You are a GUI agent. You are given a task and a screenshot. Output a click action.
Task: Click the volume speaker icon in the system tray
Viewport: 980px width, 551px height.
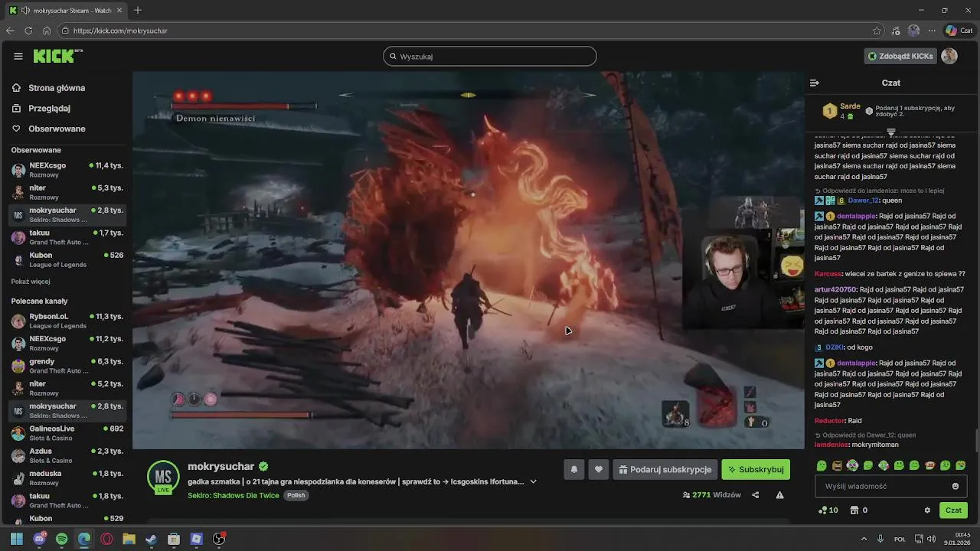click(932, 539)
